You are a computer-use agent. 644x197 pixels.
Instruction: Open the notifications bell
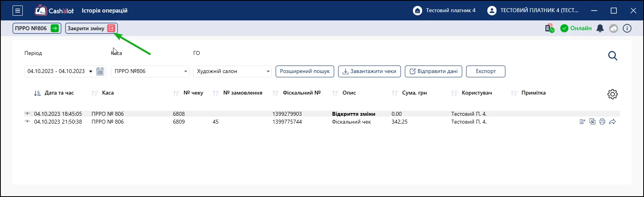[x=600, y=28]
